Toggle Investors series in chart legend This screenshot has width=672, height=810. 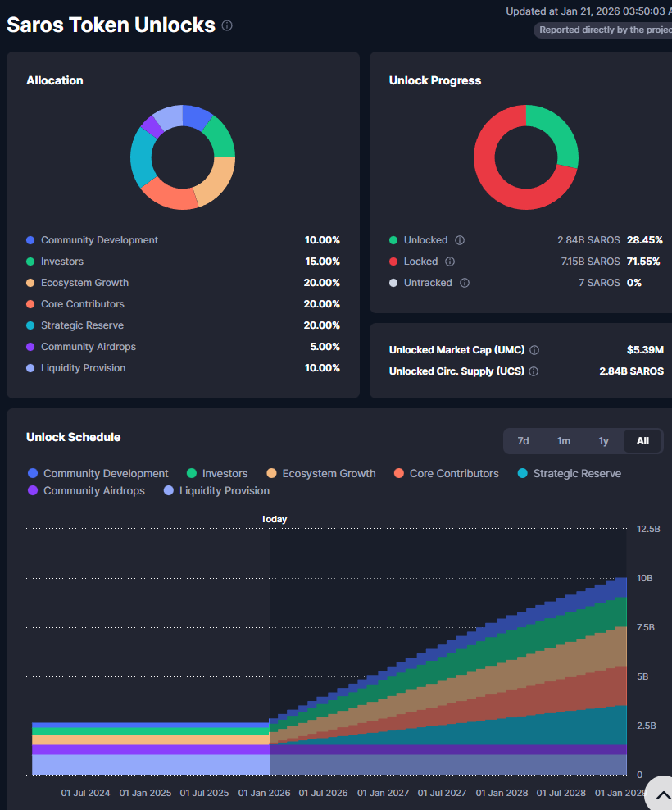coord(216,473)
